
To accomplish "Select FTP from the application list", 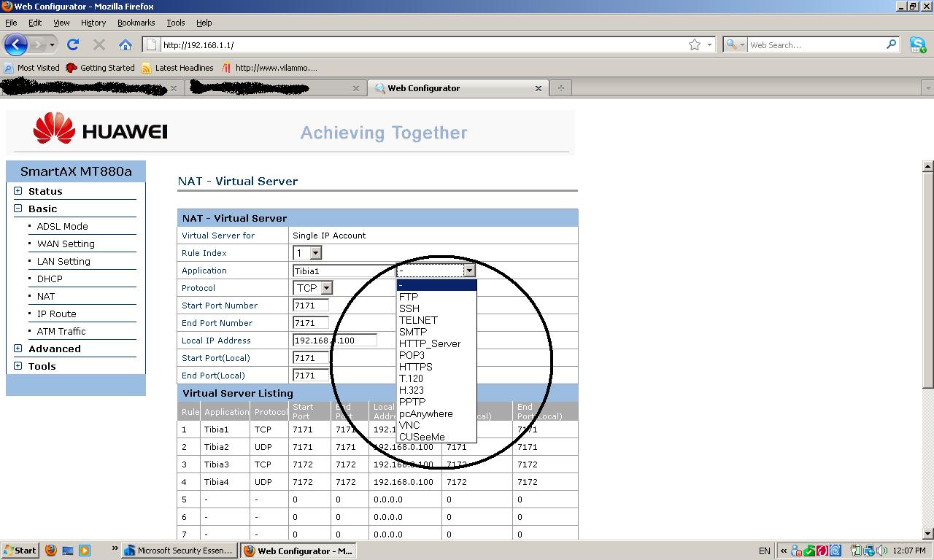I will point(436,297).
